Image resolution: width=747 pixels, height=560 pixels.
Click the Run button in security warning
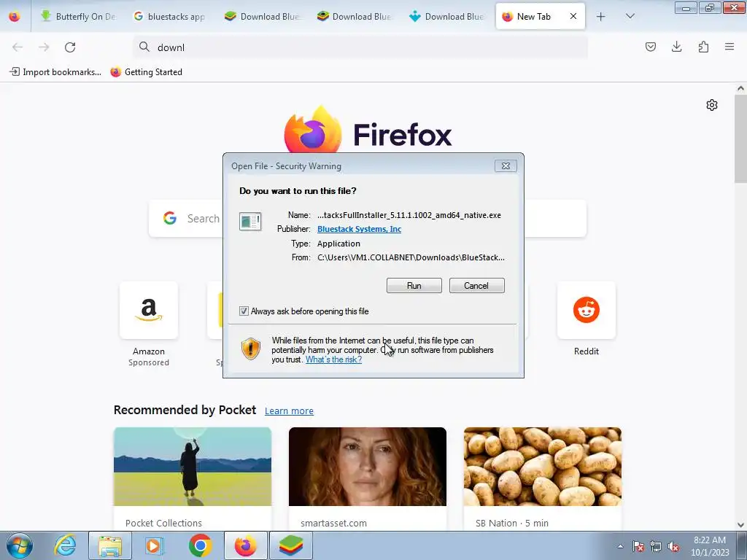tap(414, 286)
